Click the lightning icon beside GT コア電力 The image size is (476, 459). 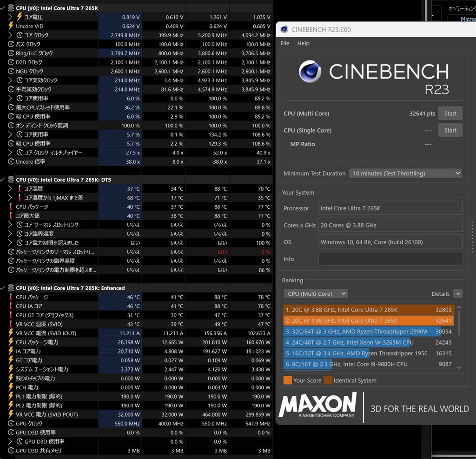[11, 360]
